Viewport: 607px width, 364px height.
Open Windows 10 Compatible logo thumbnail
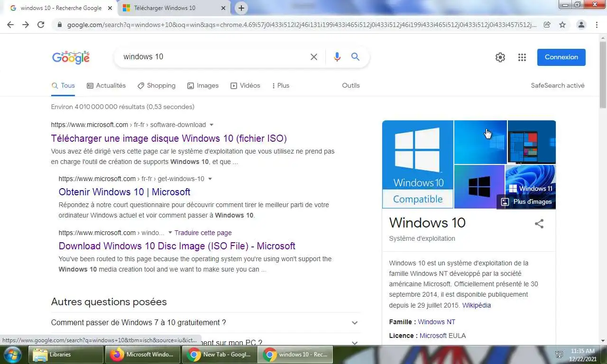coord(418,164)
